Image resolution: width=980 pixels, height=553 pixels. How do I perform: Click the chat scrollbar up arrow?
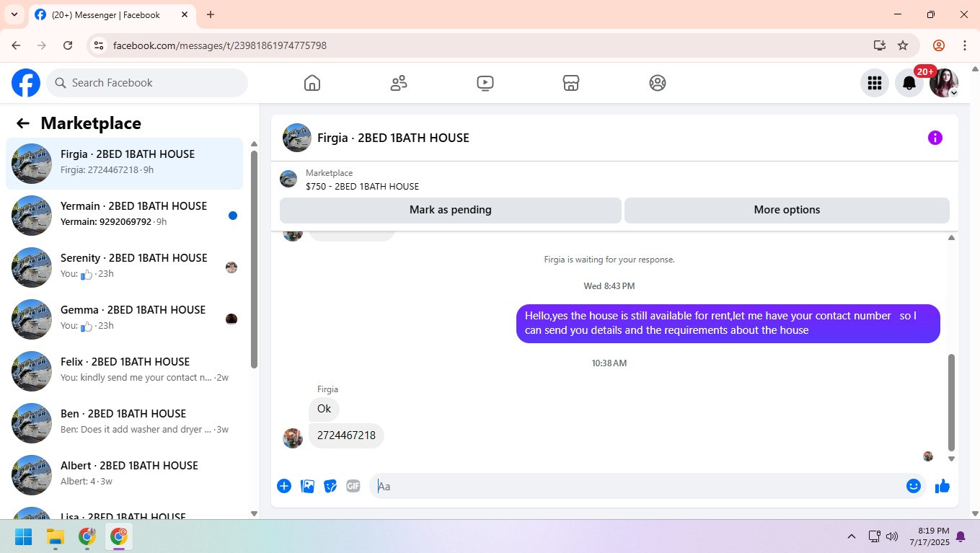pos(951,237)
